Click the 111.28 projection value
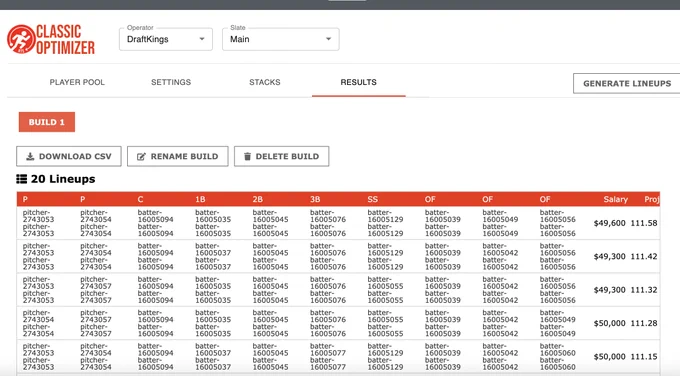Image resolution: width=680 pixels, height=376 pixels. [644, 323]
